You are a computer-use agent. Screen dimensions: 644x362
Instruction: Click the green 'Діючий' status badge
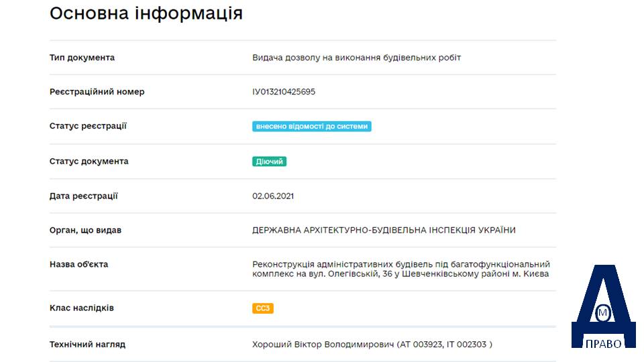point(270,162)
